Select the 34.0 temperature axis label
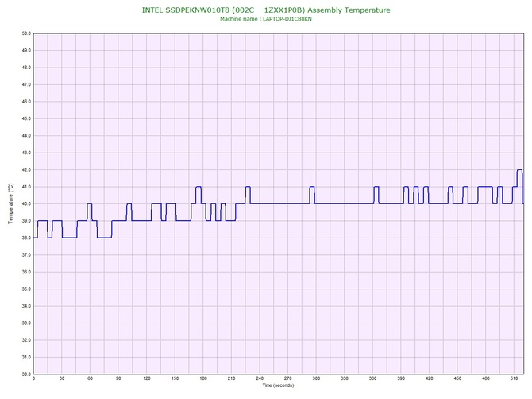Screen dimensions: 532x399 tap(26, 306)
